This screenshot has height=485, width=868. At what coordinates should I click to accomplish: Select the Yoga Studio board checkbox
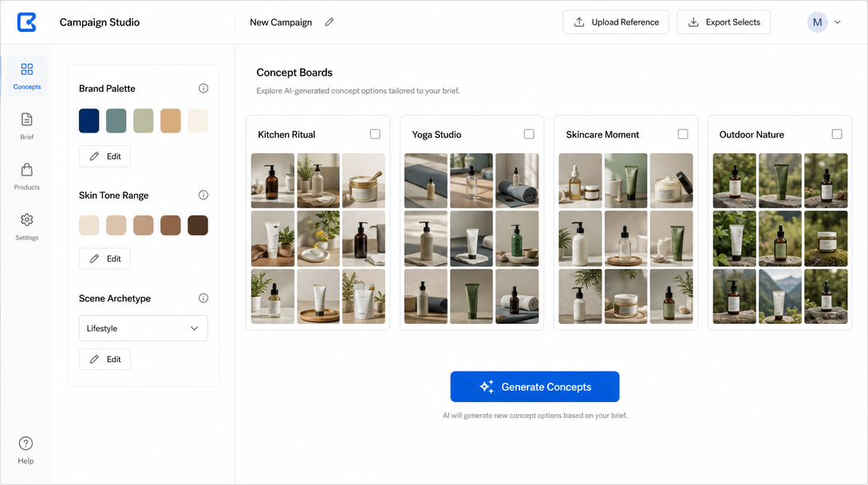point(529,134)
